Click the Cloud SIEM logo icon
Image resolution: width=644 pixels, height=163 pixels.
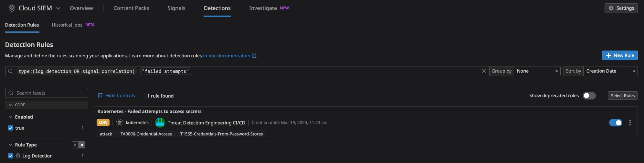pyautogui.click(x=12, y=8)
